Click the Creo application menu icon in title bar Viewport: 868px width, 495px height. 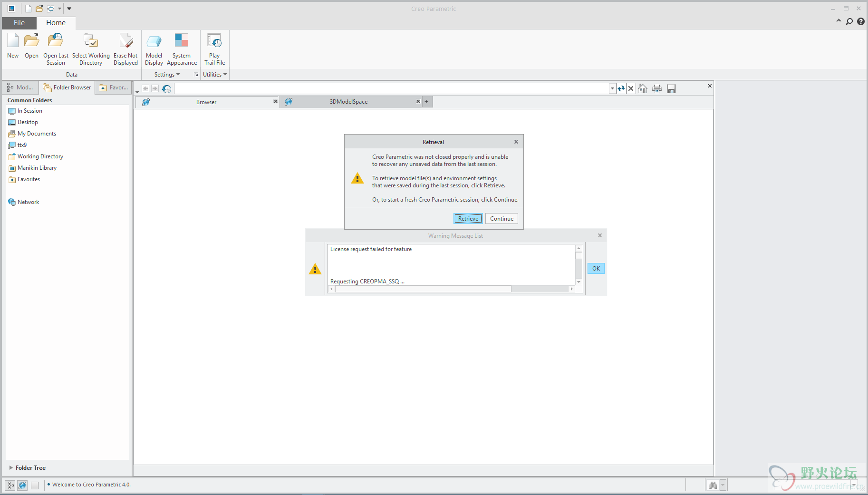tap(11, 9)
